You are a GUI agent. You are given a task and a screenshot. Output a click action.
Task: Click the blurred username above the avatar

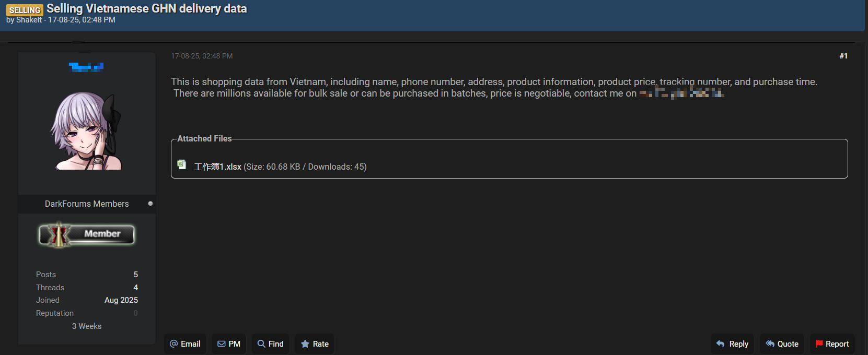coord(86,67)
